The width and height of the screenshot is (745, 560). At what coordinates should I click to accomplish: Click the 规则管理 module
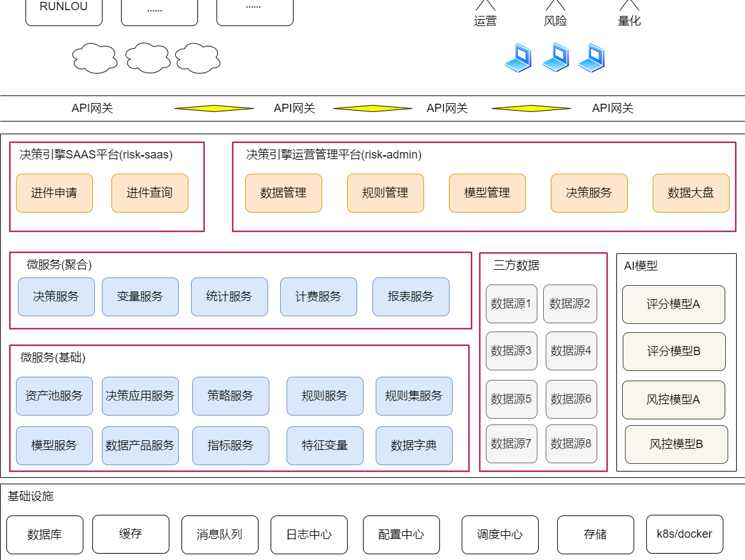(385, 193)
